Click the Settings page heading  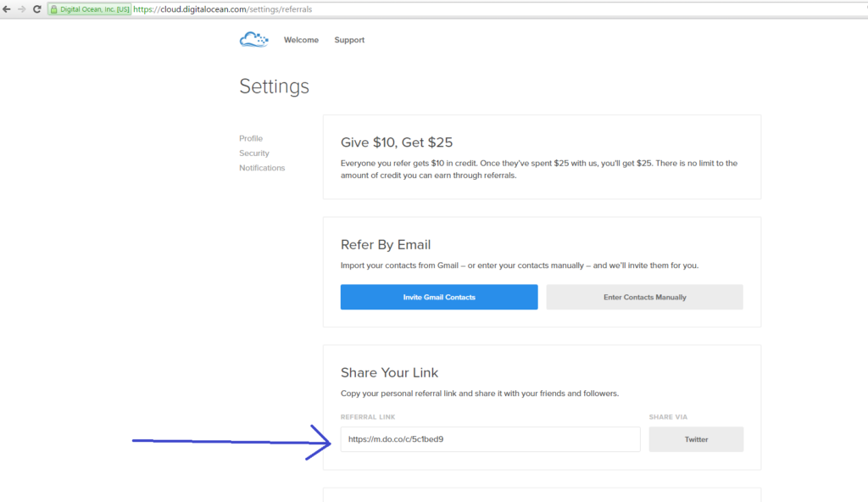click(274, 86)
